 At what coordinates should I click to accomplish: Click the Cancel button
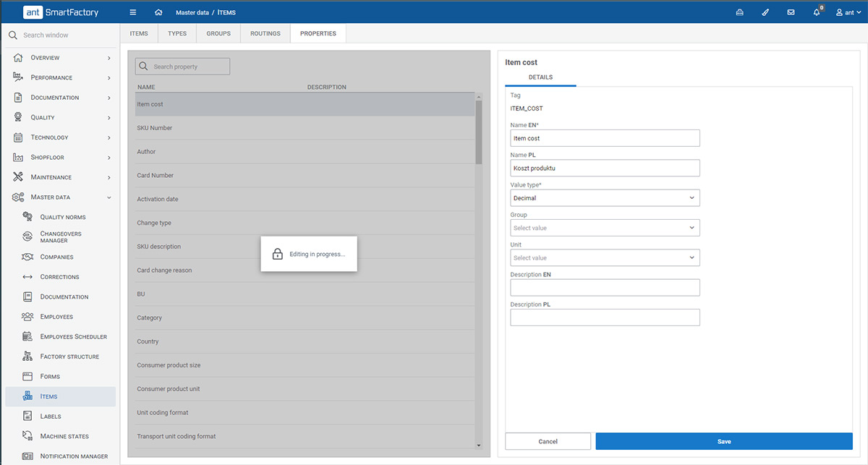coord(548,441)
